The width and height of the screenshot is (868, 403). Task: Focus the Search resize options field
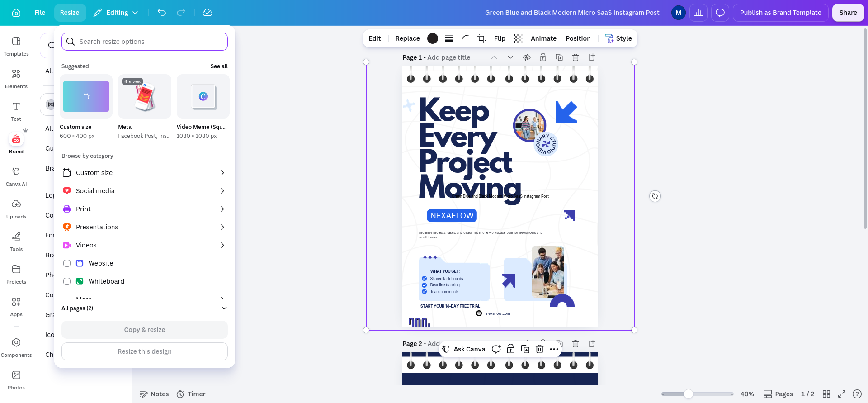coord(145,42)
